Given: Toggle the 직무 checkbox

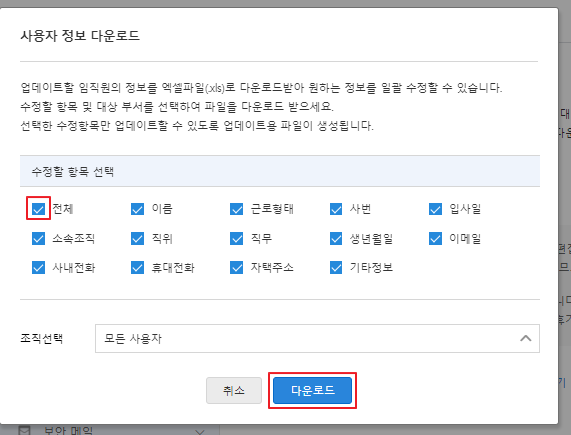Looking at the screenshot, I should (237, 238).
